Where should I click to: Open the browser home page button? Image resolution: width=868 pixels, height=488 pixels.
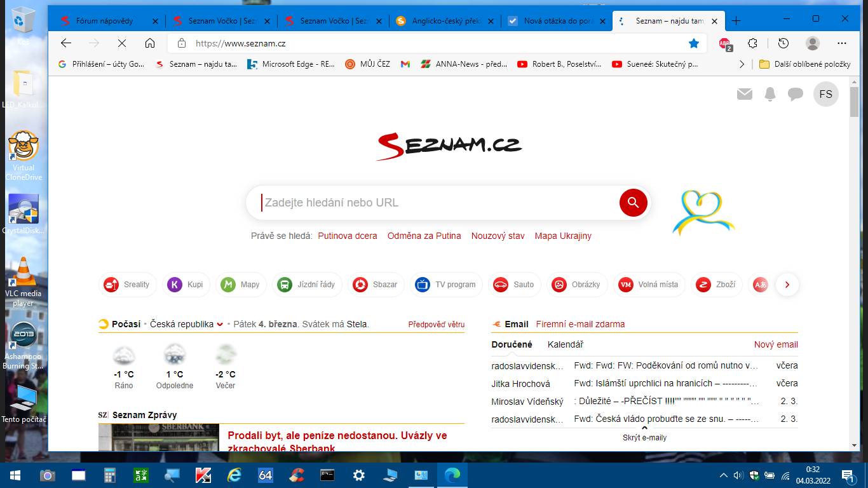[x=150, y=43]
